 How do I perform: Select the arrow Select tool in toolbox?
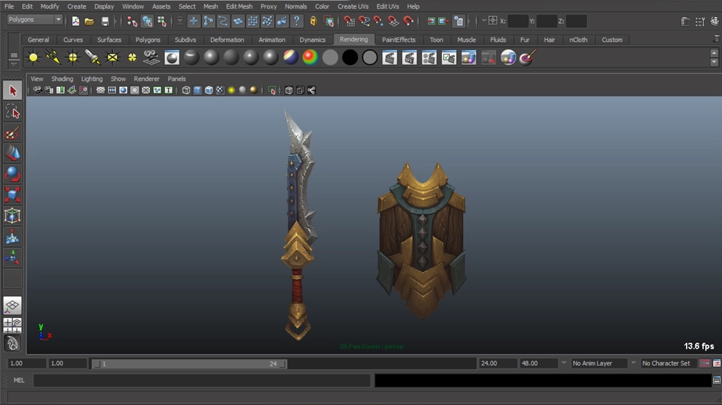tap(12, 91)
